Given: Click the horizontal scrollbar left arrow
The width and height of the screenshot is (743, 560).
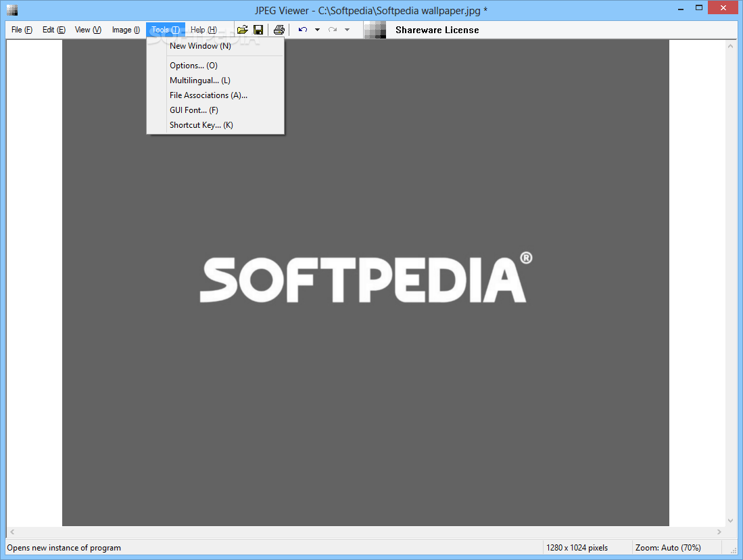Looking at the screenshot, I should point(12,532).
